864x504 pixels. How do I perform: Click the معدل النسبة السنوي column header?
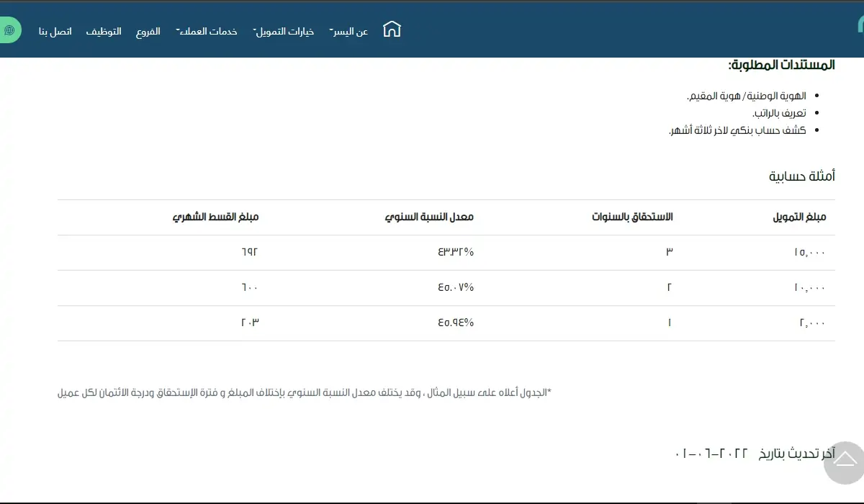click(429, 217)
